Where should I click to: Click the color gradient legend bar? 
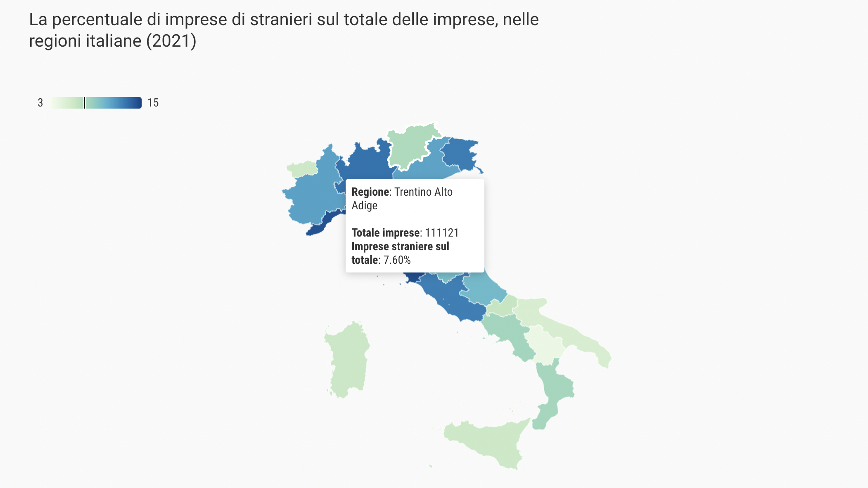(x=96, y=103)
